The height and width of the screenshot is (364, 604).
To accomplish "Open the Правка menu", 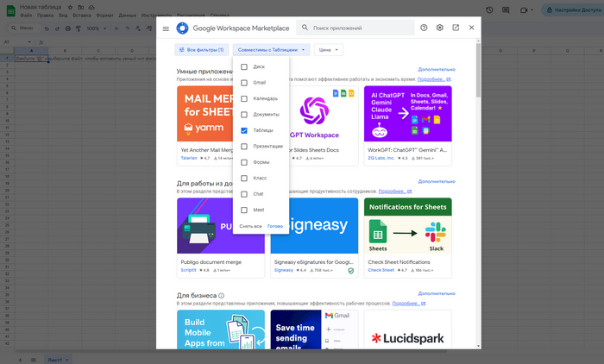I will 45,16.
